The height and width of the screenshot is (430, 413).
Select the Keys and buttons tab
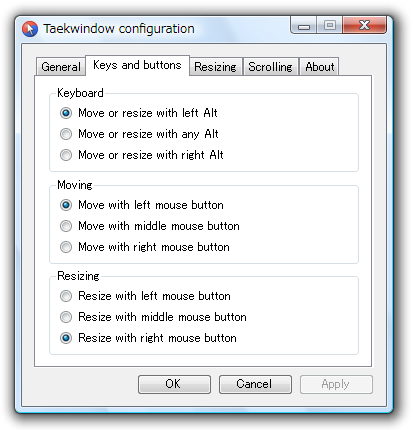[137, 65]
